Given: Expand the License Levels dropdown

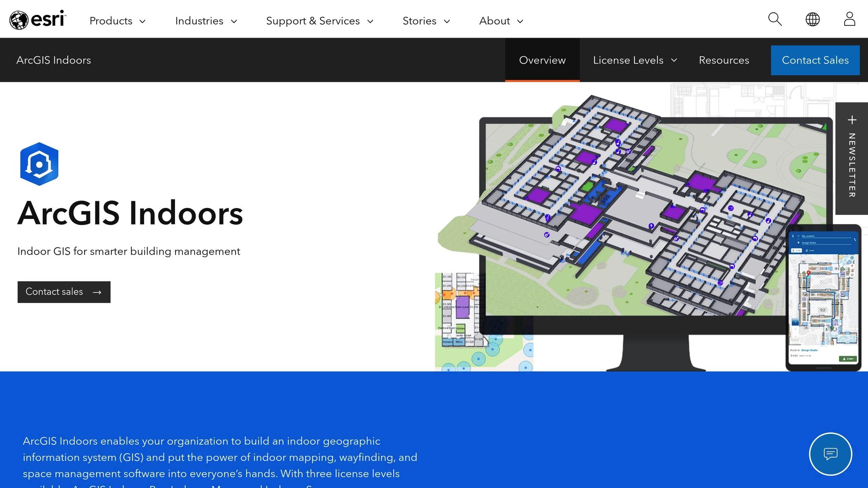Looking at the screenshot, I should (x=634, y=60).
